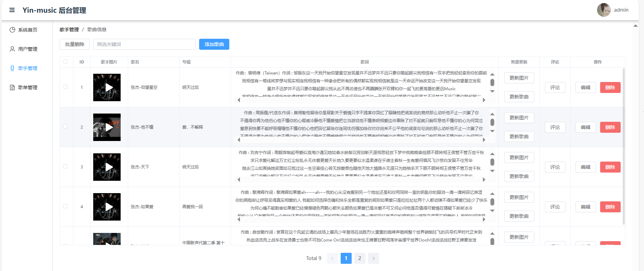Click 更新图片 for 张杰-他不懂
This screenshot has width=644, height=271.
[519, 118]
